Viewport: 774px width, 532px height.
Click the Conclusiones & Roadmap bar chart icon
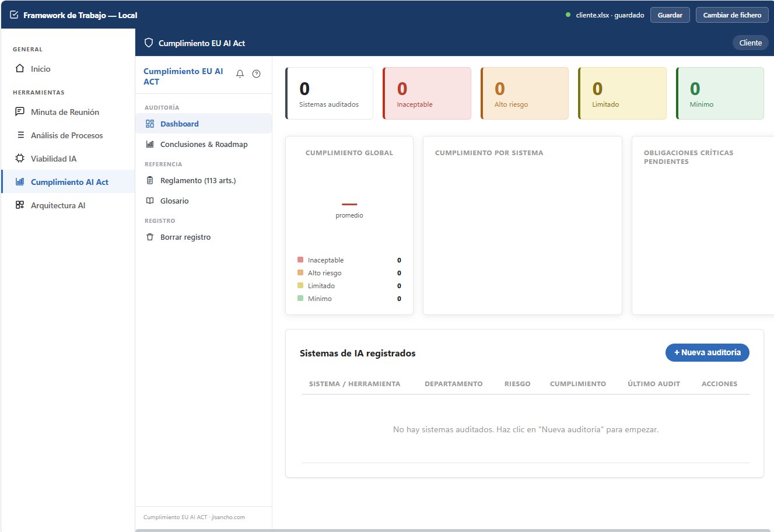[150, 144]
